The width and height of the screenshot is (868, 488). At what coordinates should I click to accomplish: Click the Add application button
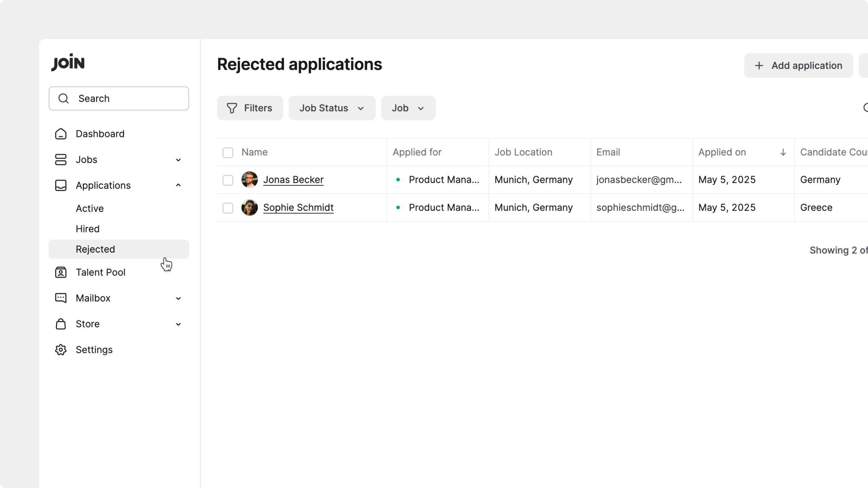[798, 65]
